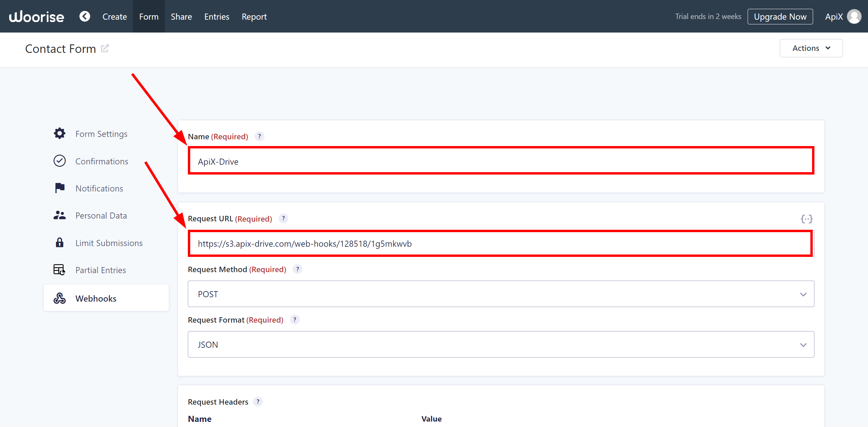This screenshot has width=868, height=427.
Task: Switch to the Share tab
Action: (x=181, y=17)
